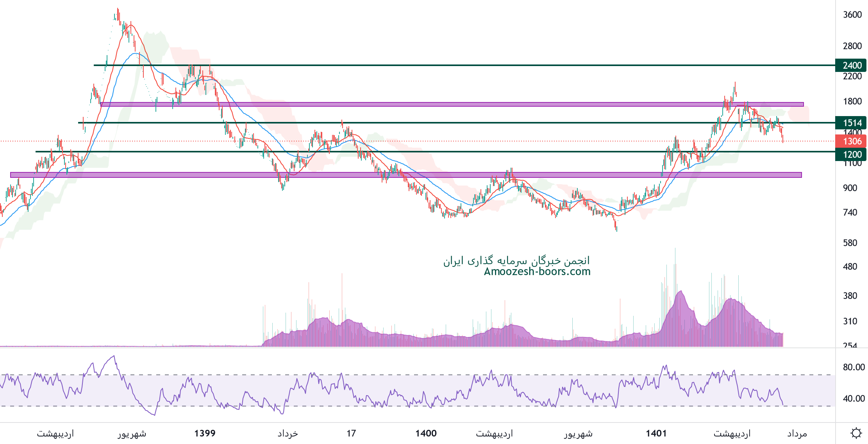The width and height of the screenshot is (868, 444).
Task: Click the 2800 label on price axis
Action: pyautogui.click(x=852, y=46)
